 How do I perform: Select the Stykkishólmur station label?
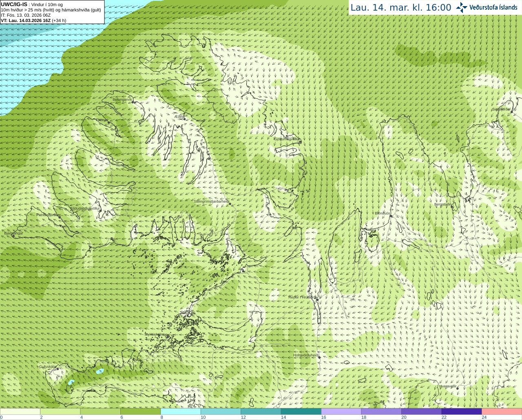coord(156,334)
